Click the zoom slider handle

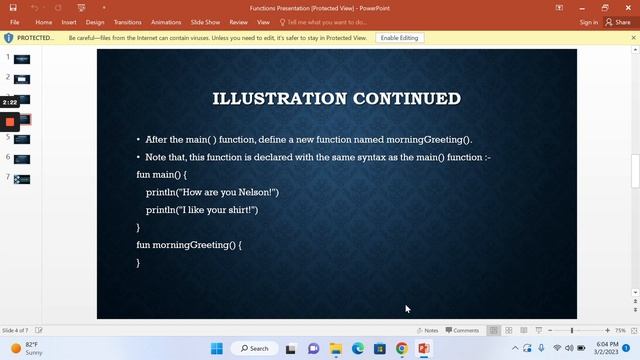[572, 330]
